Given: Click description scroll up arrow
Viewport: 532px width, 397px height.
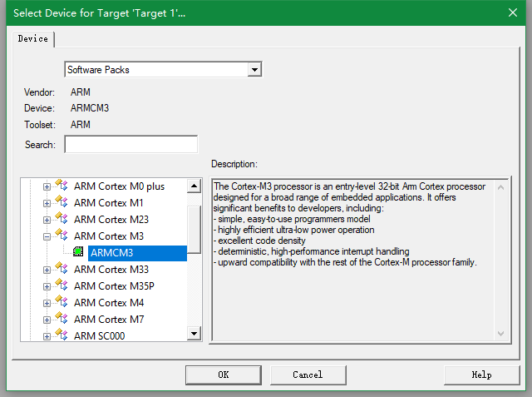Looking at the screenshot, I should pos(500,187).
